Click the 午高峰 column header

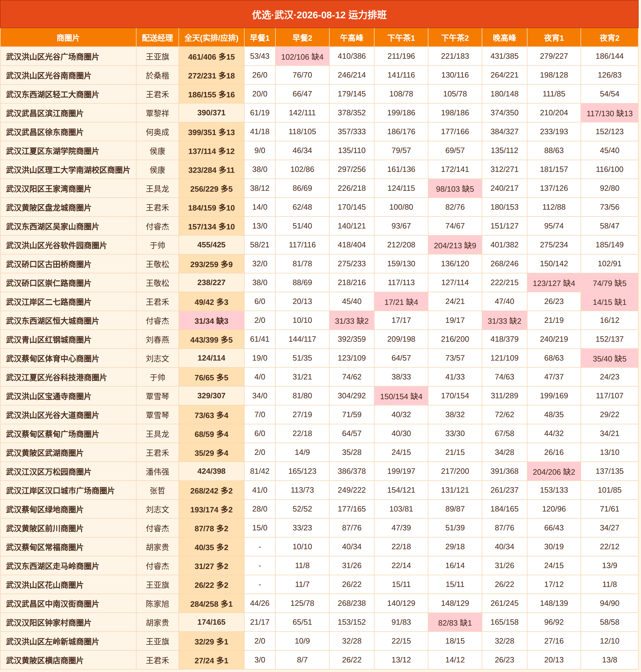(x=351, y=38)
